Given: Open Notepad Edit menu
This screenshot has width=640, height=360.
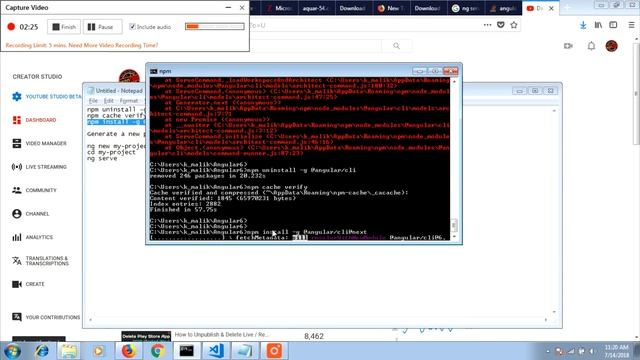Looking at the screenshot, I should 108,101.
